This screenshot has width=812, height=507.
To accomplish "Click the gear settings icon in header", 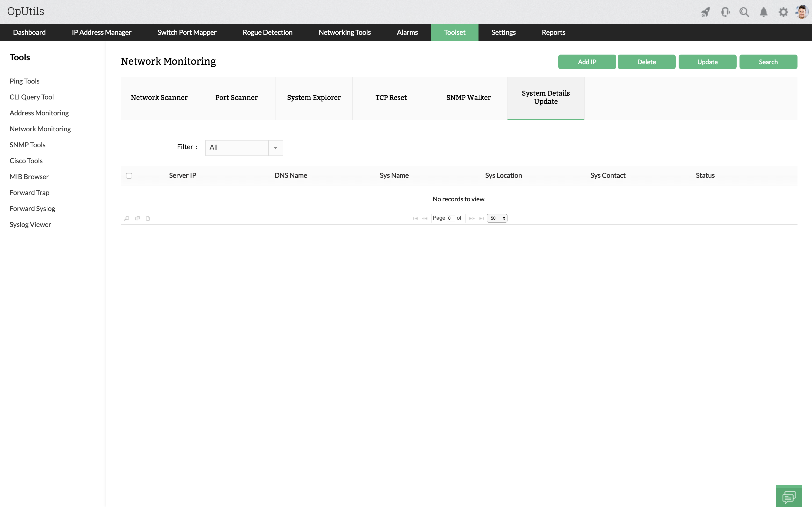I will [x=783, y=12].
